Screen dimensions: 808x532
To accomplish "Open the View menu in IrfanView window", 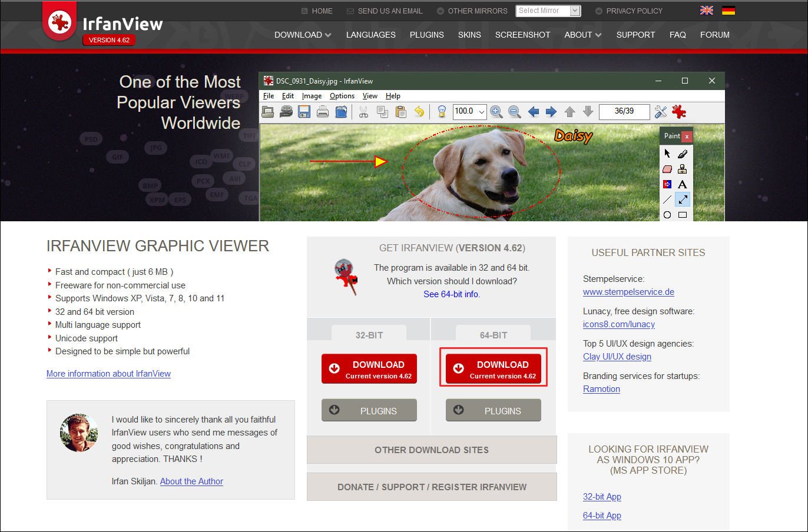I will point(370,96).
